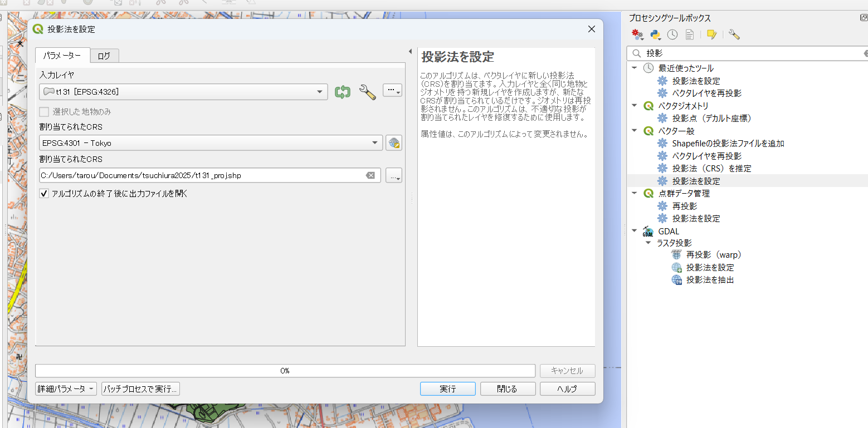
Task: Click the QGIS icon beside ベクタ一般
Action: pos(648,131)
